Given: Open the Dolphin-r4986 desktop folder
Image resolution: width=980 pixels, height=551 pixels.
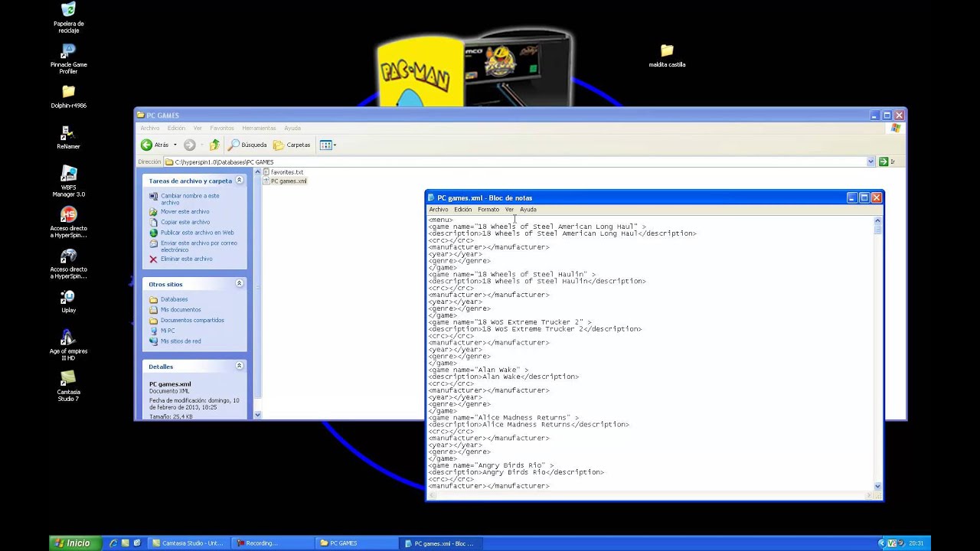Looking at the screenshot, I should 68,97.
